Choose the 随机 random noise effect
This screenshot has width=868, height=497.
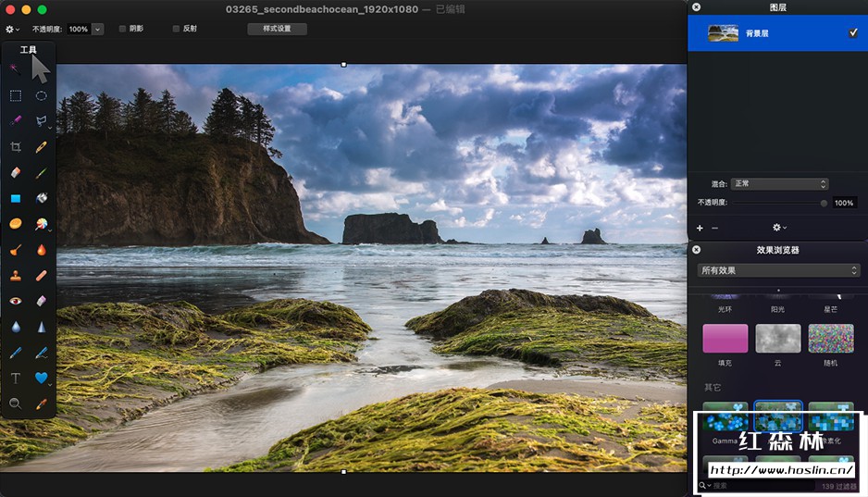click(831, 338)
